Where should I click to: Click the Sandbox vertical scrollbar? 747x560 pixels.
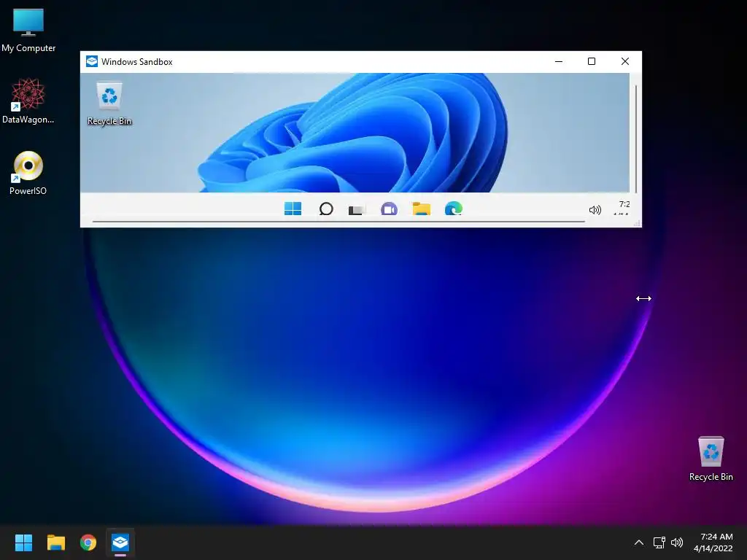(x=636, y=138)
